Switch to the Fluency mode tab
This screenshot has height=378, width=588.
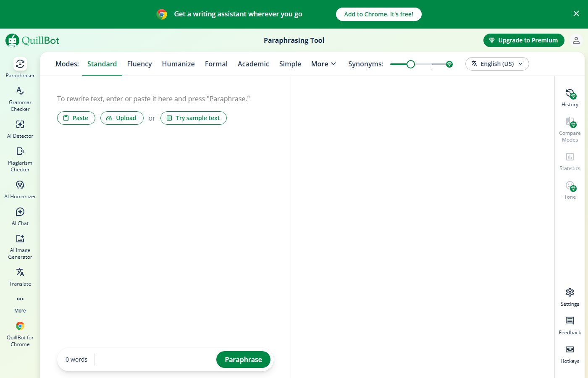point(139,63)
